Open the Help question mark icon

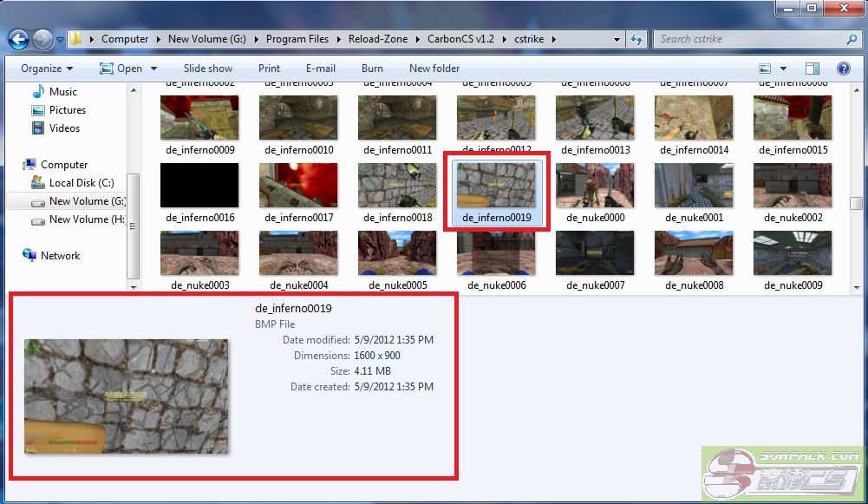843,69
